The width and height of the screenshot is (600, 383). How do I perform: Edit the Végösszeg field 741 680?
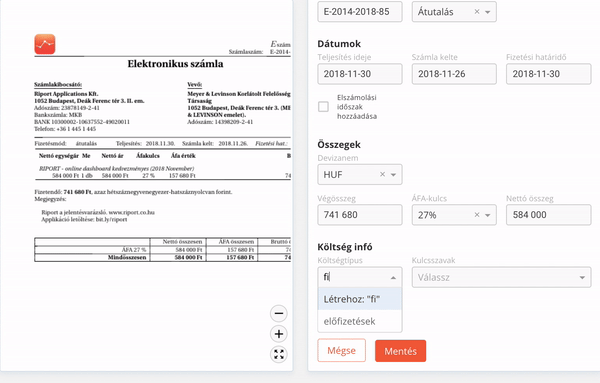(x=360, y=215)
